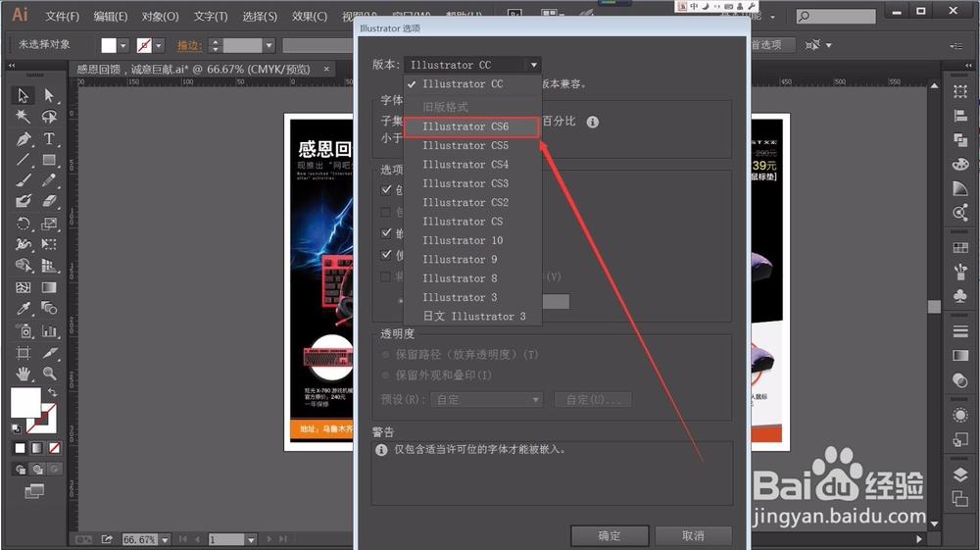Open the Align panel icon
Image resolution: width=980 pixels, height=550 pixels.
(x=960, y=116)
